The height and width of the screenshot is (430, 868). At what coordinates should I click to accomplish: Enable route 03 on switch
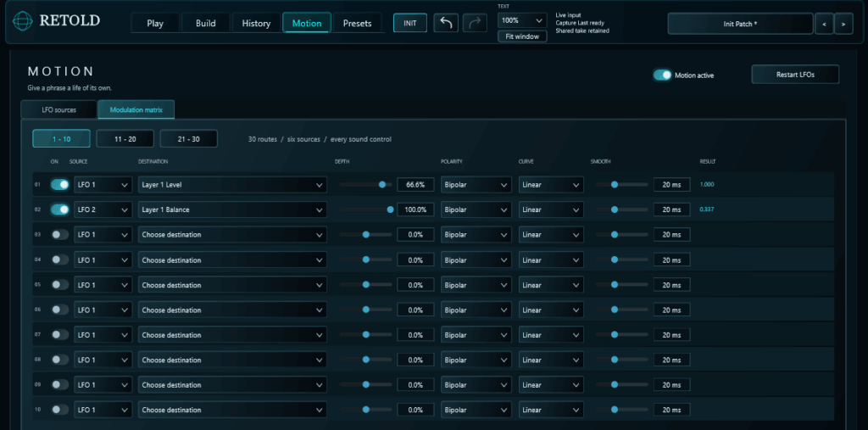pyautogui.click(x=60, y=234)
